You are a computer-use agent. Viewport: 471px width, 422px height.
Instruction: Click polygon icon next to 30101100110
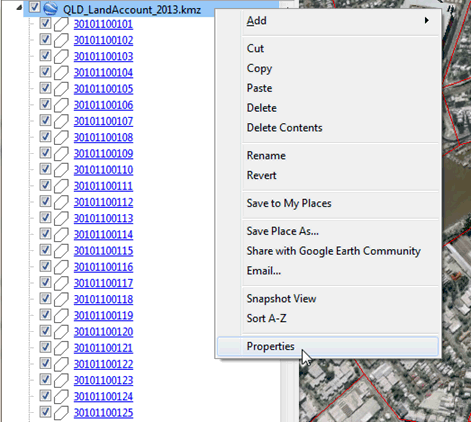point(61,170)
